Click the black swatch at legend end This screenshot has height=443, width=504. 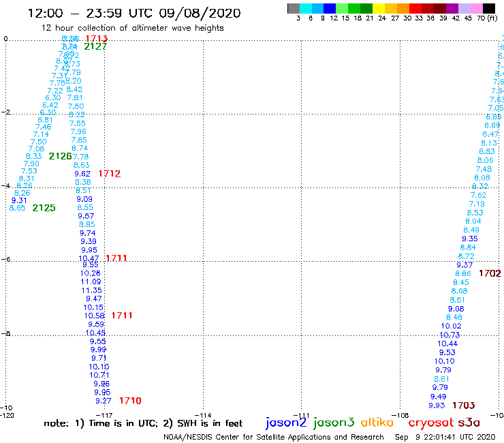coord(488,8)
